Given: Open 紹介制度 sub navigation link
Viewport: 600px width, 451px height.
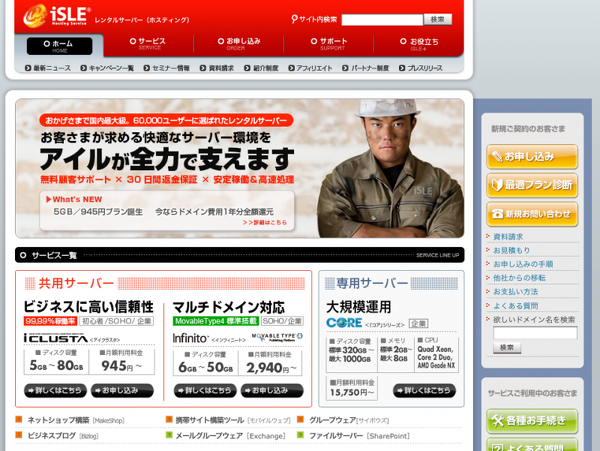Looking at the screenshot, I should [x=261, y=68].
